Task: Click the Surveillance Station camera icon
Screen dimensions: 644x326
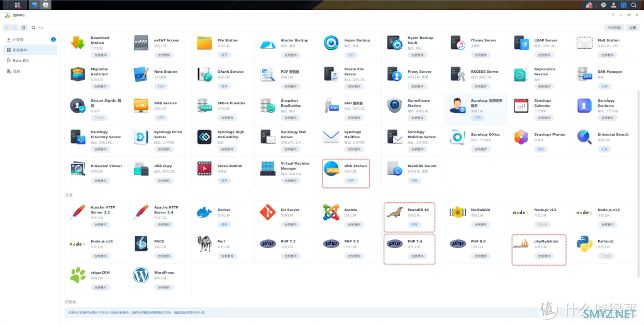Action: point(394,106)
